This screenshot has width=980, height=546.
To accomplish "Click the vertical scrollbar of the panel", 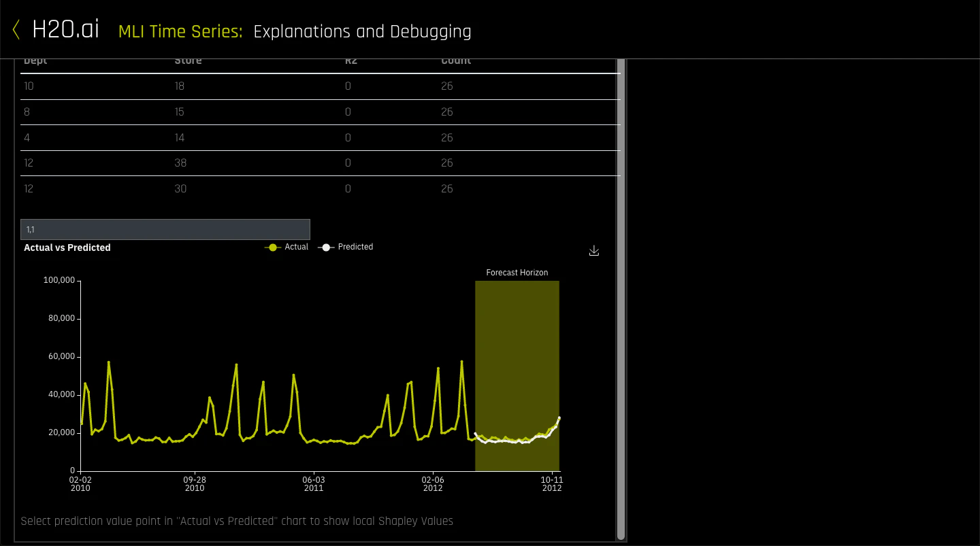I will [621, 299].
